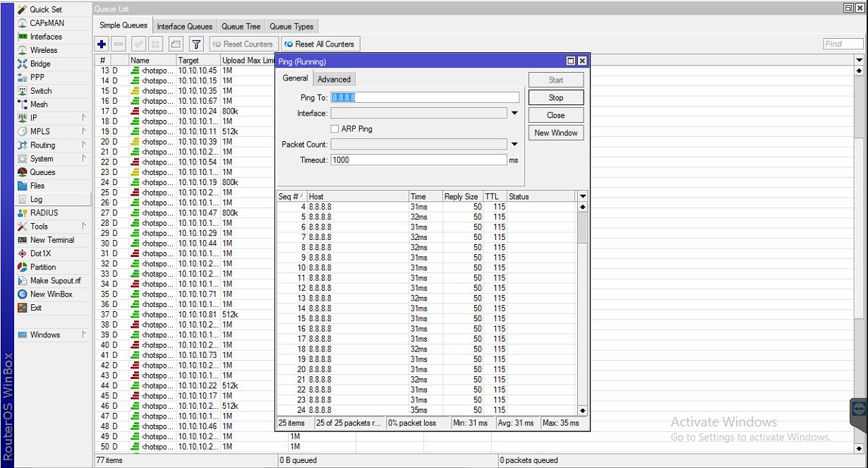Select queue row 17 with target 10.10.10.24
868x468 pixels.
pyautogui.click(x=185, y=111)
